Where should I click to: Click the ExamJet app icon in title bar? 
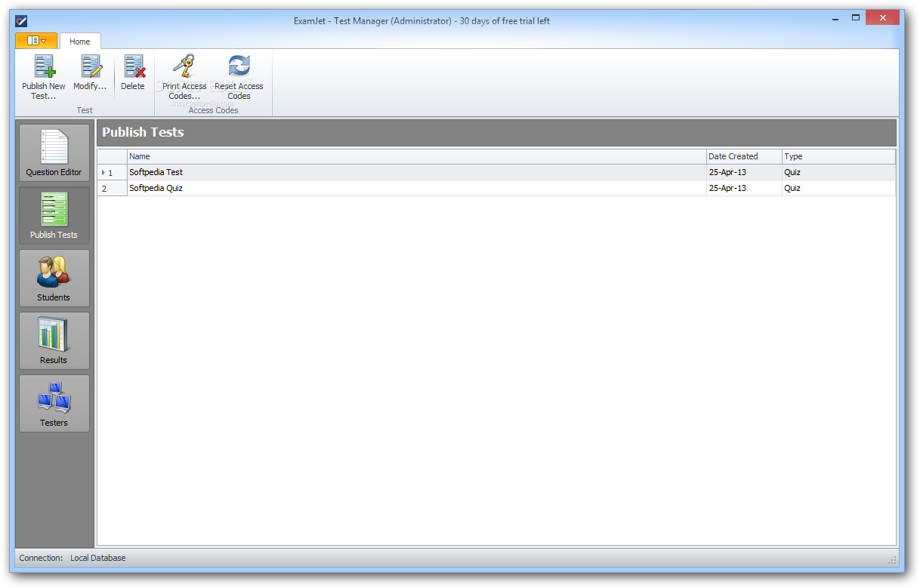(x=21, y=21)
